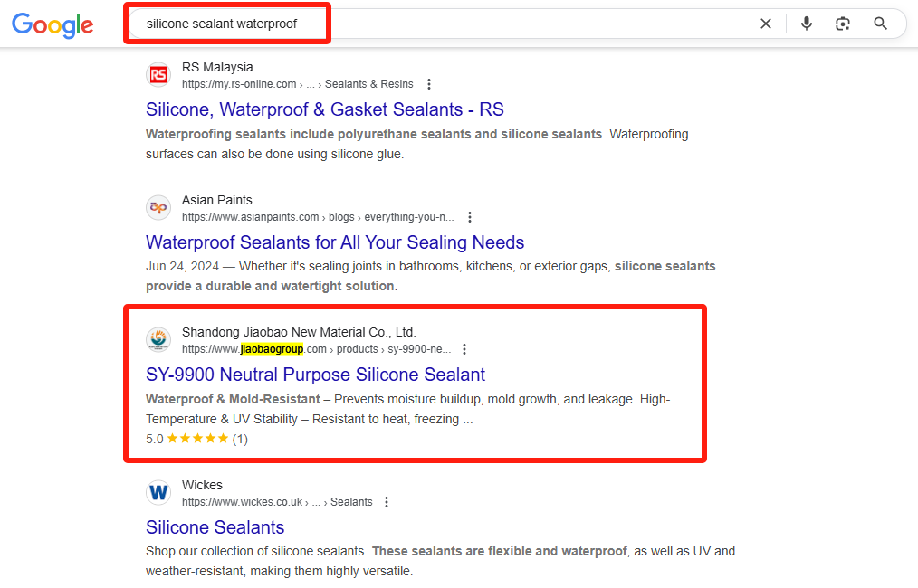Open SY-9900 Neutral Purpose Silicone Sealant link
The height and width of the screenshot is (588, 918).
click(x=316, y=375)
